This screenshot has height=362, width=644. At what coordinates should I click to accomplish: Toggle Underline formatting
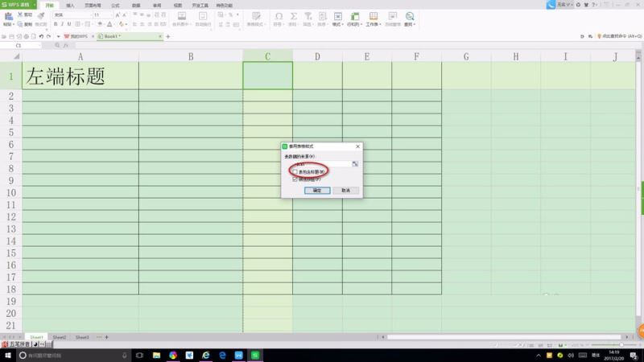(69, 24)
